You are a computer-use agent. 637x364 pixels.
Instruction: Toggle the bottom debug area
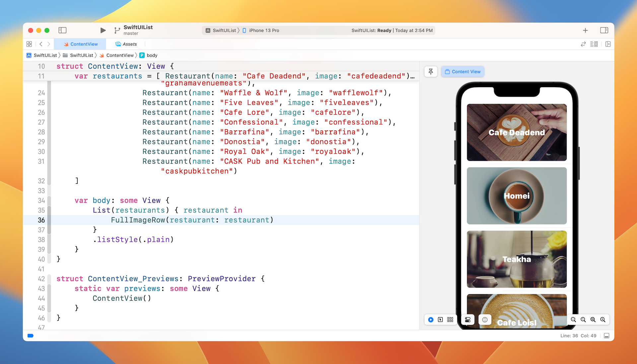click(606, 336)
